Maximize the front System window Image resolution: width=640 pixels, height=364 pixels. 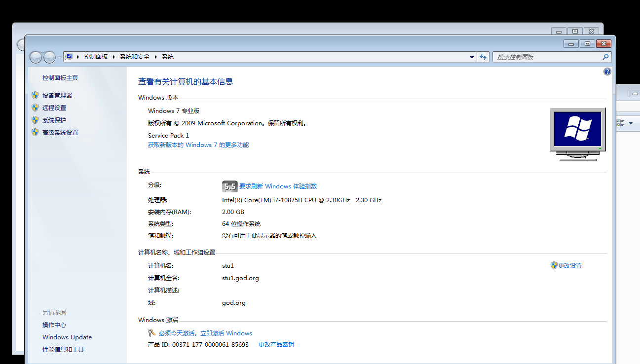[x=587, y=44]
